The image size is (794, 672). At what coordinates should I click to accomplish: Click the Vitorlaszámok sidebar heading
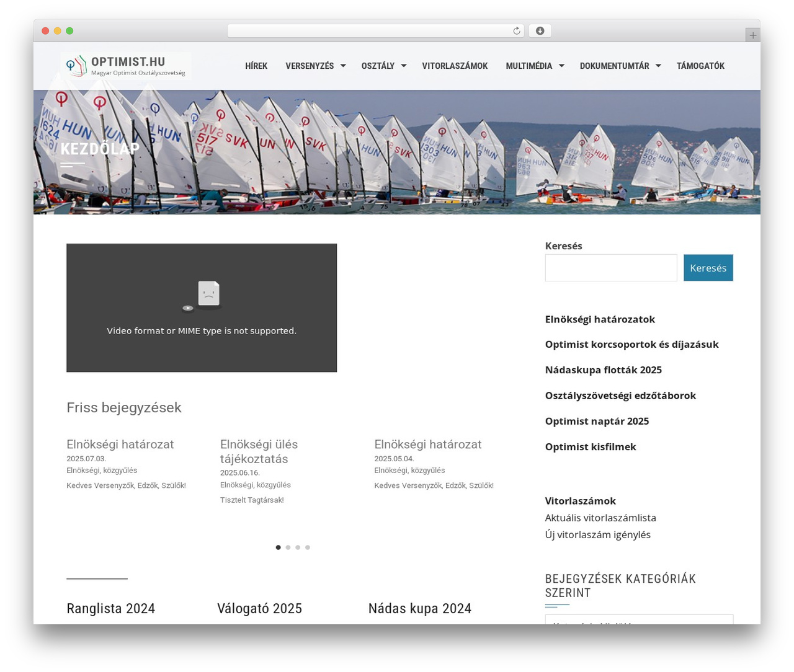(581, 501)
